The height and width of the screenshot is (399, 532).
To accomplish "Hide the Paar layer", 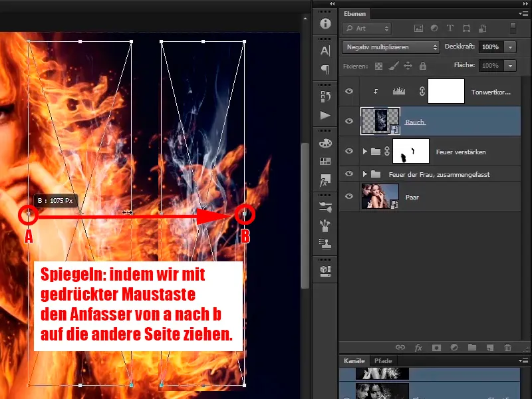I will point(349,196).
